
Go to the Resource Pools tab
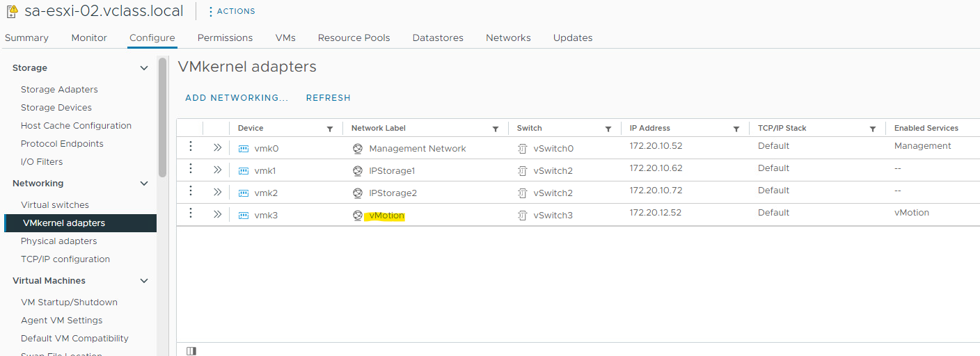click(x=354, y=38)
